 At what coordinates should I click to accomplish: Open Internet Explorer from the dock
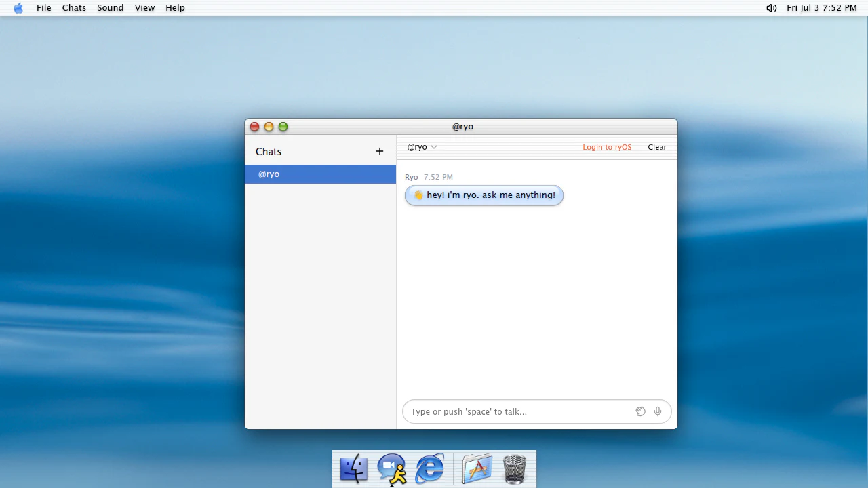[430, 469]
